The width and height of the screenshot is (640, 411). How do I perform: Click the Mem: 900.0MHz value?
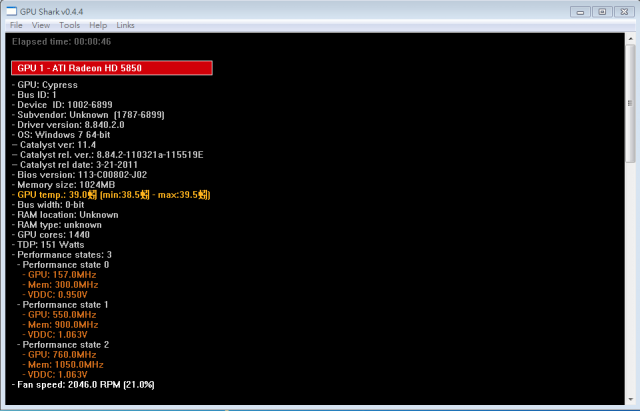(x=60, y=325)
